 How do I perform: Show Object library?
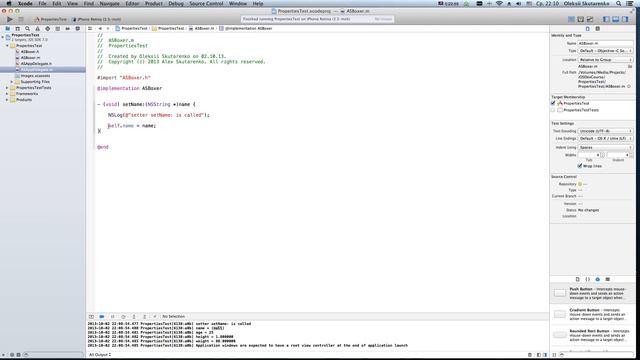[x=598, y=279]
